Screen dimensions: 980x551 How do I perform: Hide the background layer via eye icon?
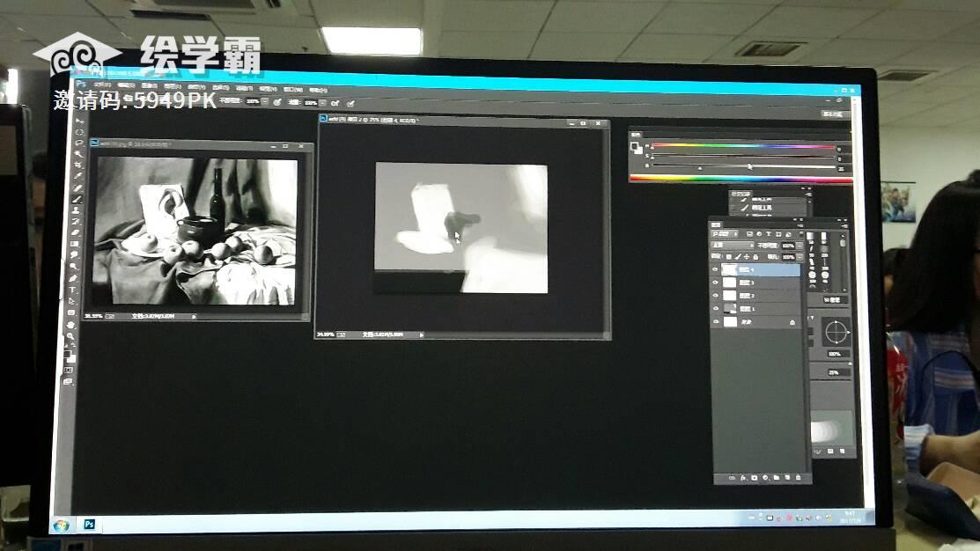click(x=716, y=321)
